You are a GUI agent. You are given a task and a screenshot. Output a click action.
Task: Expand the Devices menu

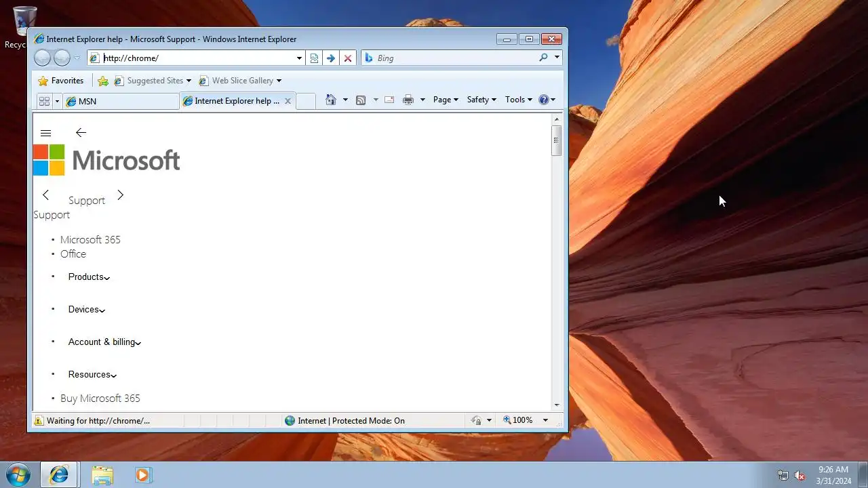tap(87, 310)
